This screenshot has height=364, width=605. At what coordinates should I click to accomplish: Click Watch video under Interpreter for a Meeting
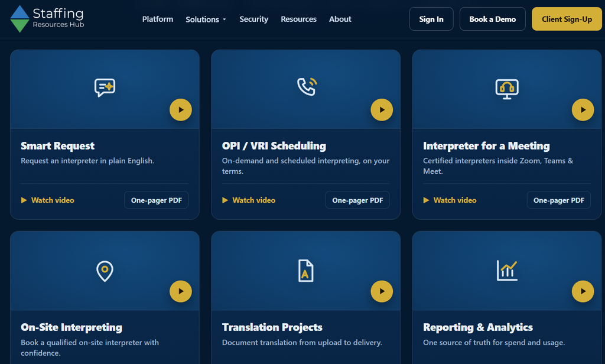pos(450,200)
